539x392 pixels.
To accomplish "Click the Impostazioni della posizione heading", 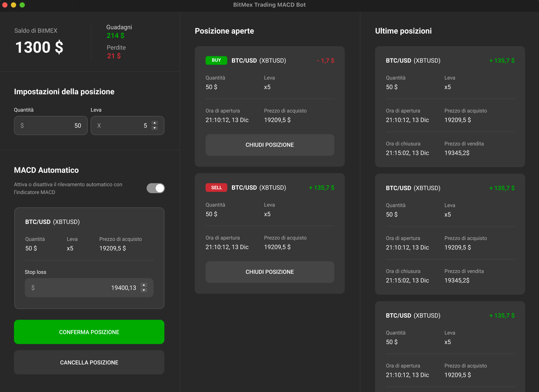I will click(64, 92).
